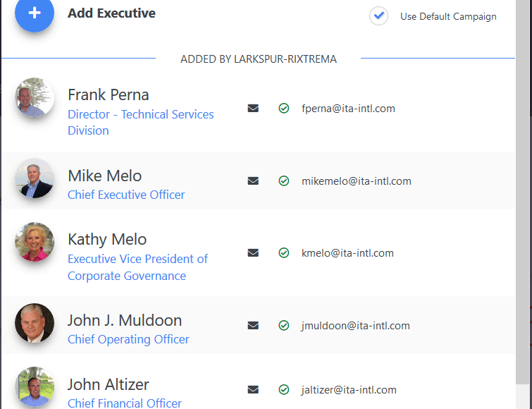The height and width of the screenshot is (409, 532).
Task: Click the envelope icon for Kathy Melo
Action: 253,253
